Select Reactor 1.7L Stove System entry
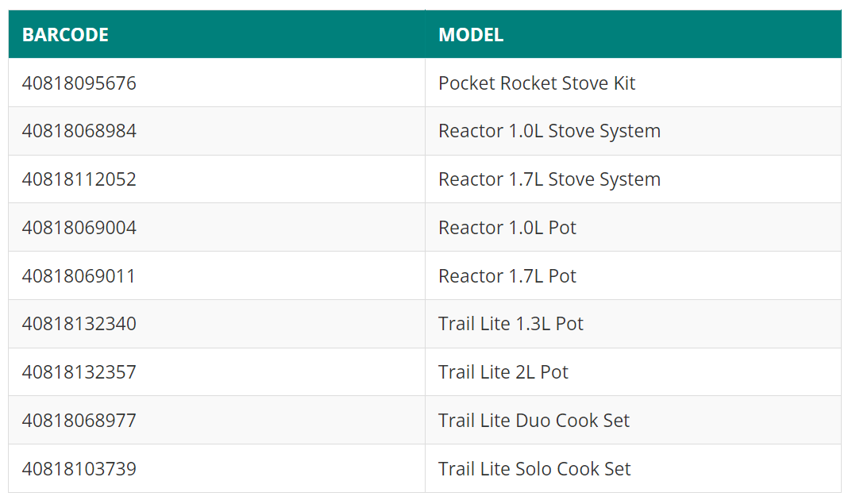Screen dimensions: 852x504 pos(549,179)
